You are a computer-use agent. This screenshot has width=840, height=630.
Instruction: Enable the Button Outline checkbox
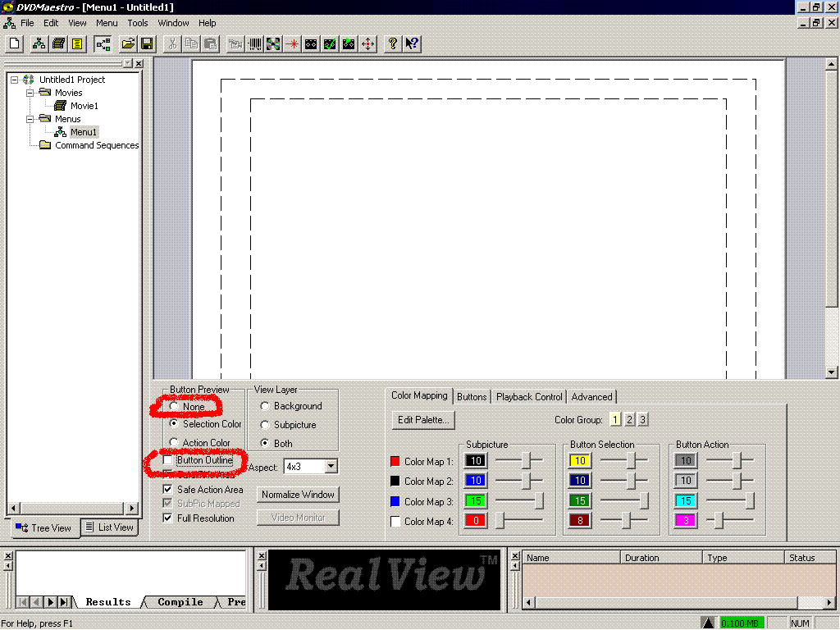tap(167, 460)
